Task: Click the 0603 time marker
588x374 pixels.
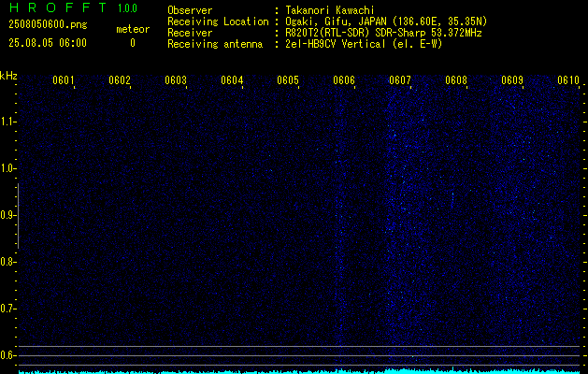Action: point(176,80)
